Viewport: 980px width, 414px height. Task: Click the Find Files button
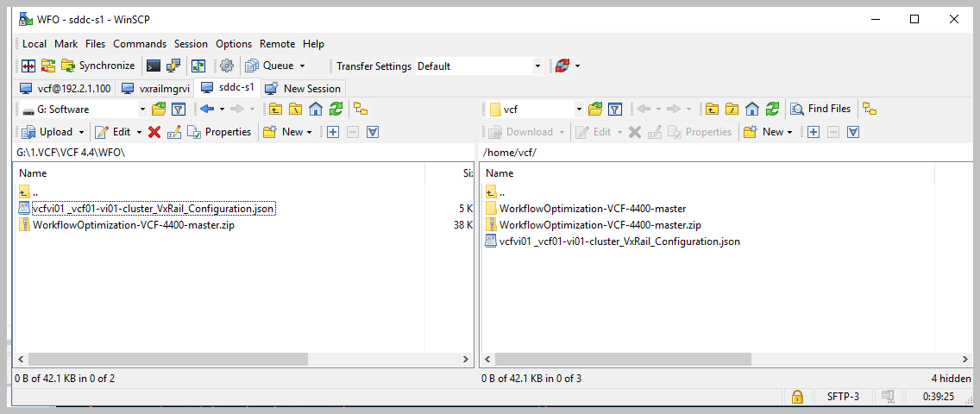820,109
